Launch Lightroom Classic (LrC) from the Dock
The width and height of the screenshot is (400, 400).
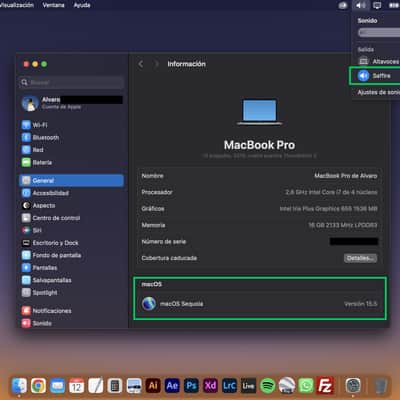229,386
